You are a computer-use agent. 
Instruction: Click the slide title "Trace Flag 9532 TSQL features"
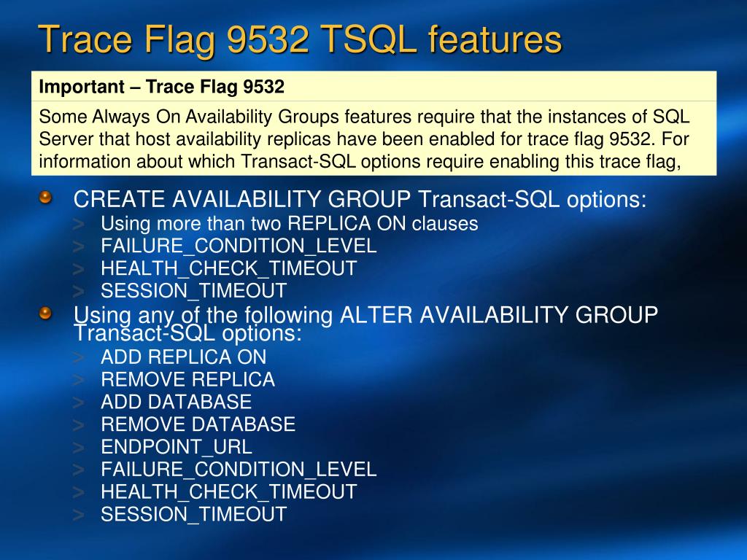click(300, 41)
